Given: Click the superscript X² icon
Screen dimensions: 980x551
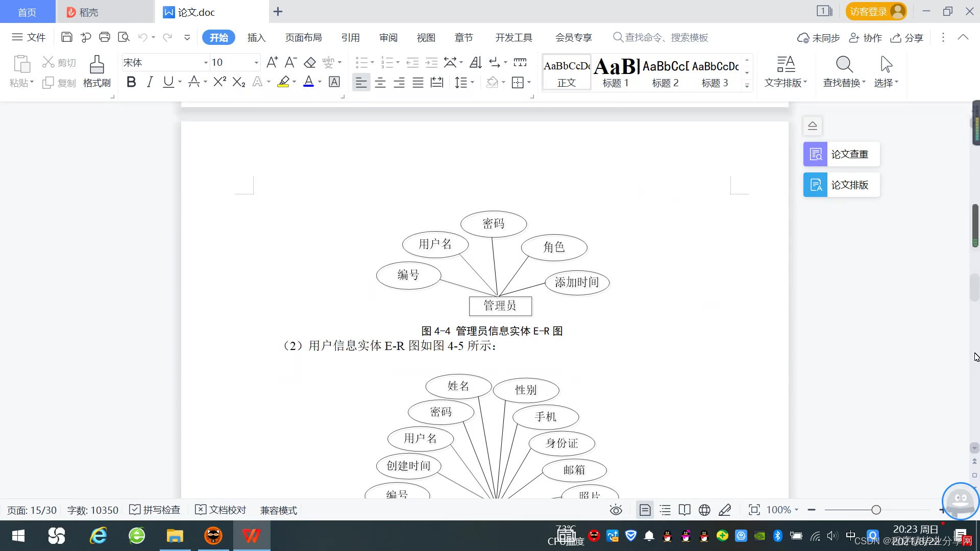Looking at the screenshot, I should pos(219,82).
